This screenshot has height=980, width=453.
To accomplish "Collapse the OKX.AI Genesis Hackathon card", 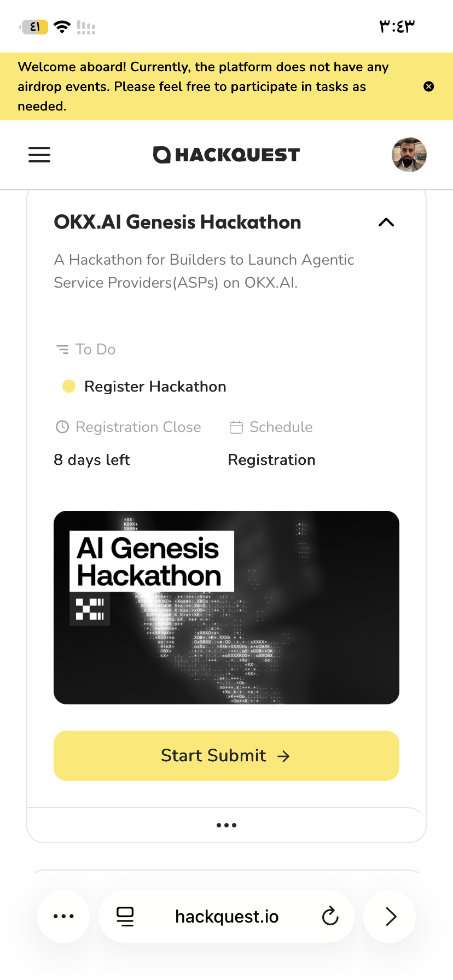I will pyautogui.click(x=386, y=222).
